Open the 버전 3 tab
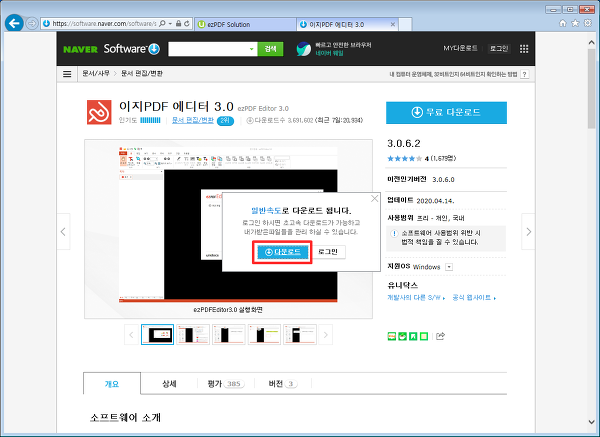This screenshot has width=600, height=437. pyautogui.click(x=283, y=384)
